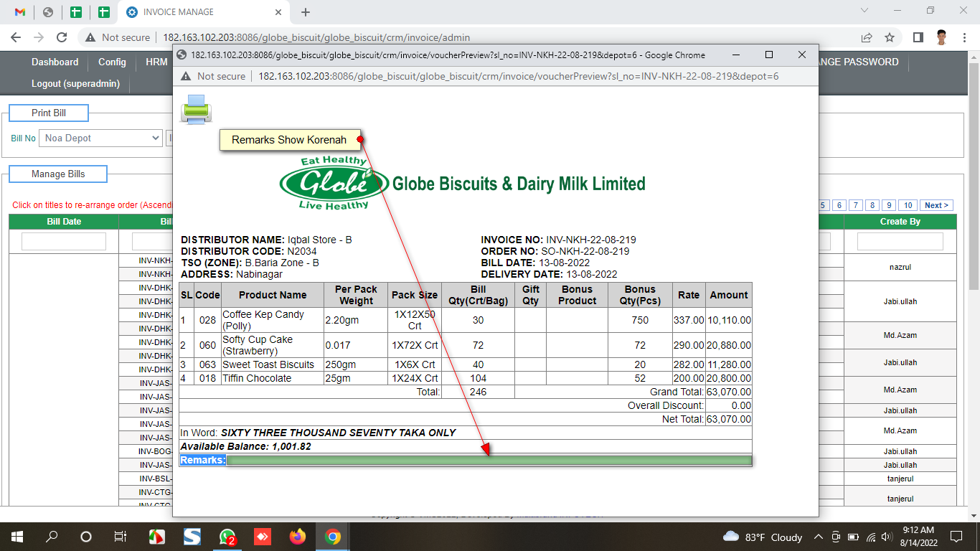The width and height of the screenshot is (980, 551).
Task: Open the Gmail pinned tab
Action: pos(20,12)
